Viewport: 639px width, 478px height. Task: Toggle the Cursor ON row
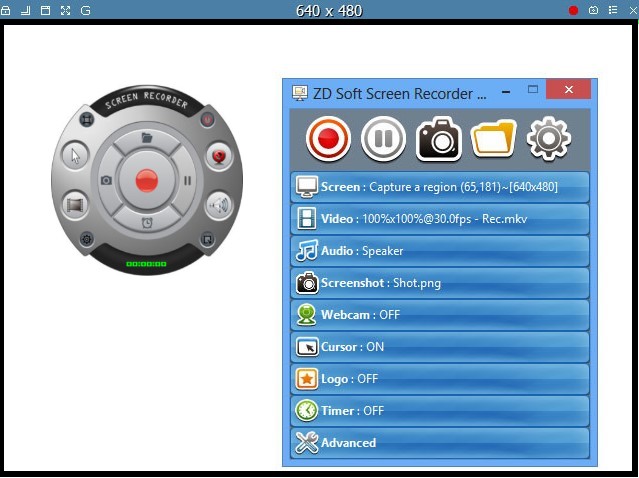440,347
